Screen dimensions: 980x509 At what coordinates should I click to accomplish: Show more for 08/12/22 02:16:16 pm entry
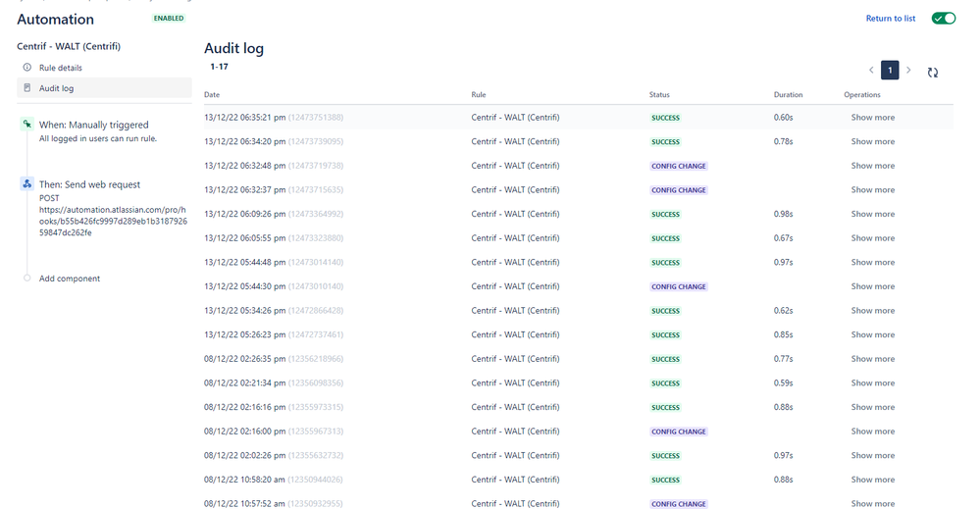[x=872, y=407]
